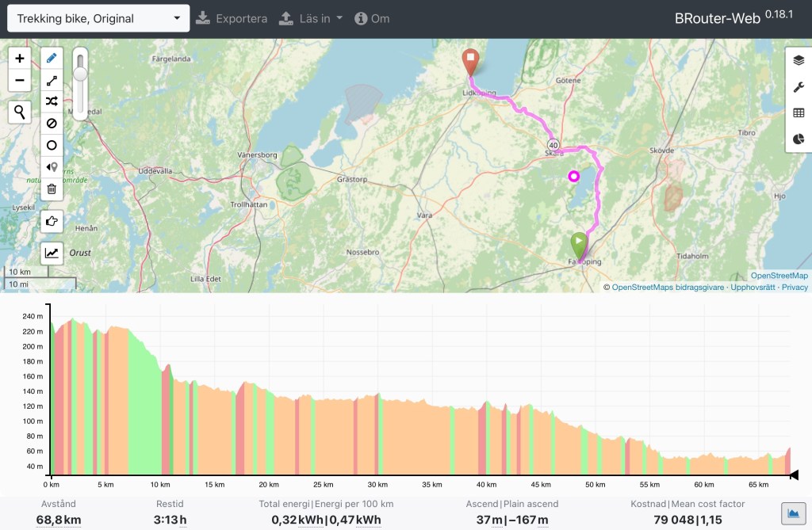Click the route opacity slider handle
The height and width of the screenshot is (530, 812).
[79, 74]
